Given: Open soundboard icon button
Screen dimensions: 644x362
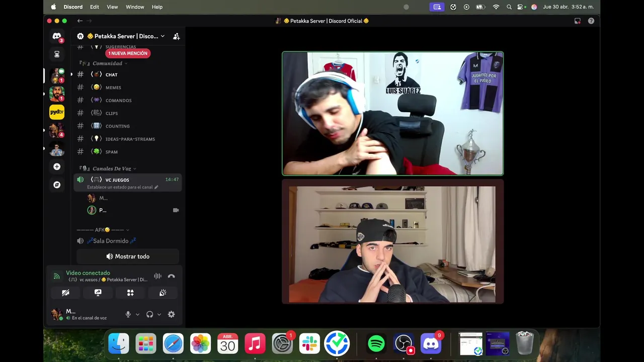Looking at the screenshot, I should (163, 293).
